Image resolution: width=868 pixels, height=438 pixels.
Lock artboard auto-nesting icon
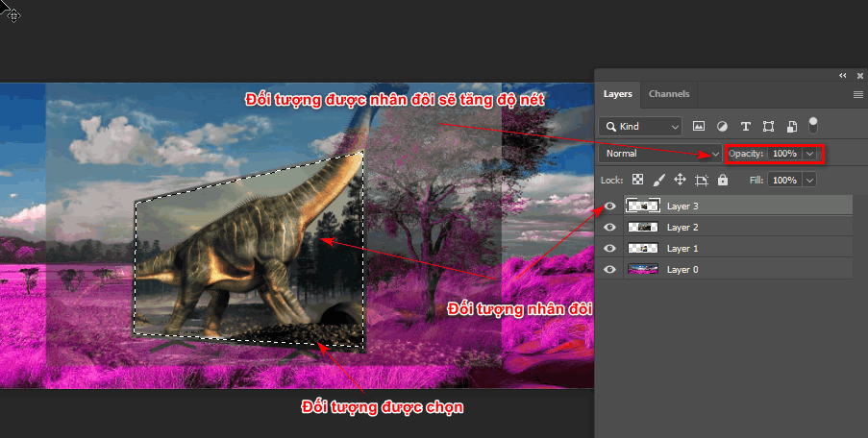click(x=702, y=180)
